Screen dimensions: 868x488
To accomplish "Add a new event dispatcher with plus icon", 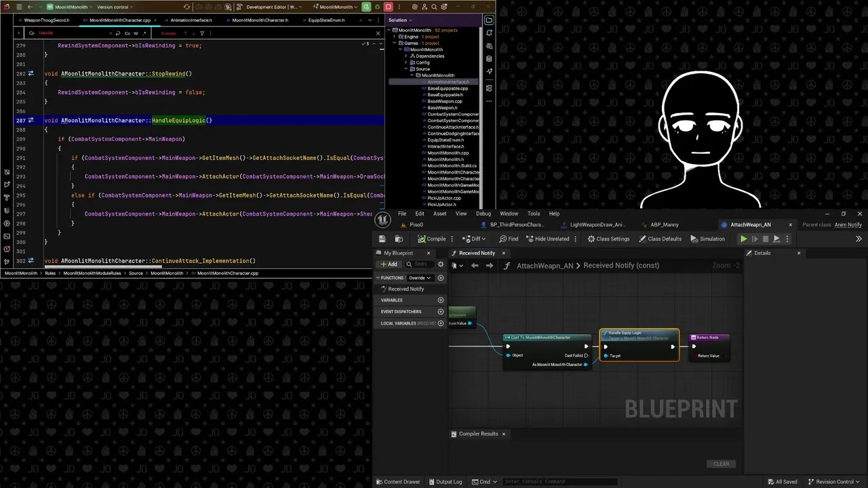I will pyautogui.click(x=441, y=312).
